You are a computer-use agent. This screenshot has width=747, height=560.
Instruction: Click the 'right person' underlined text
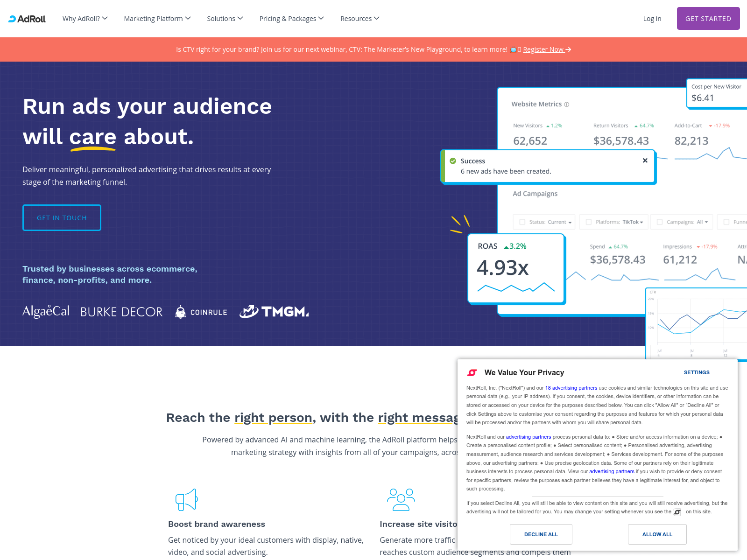pyautogui.click(x=273, y=418)
